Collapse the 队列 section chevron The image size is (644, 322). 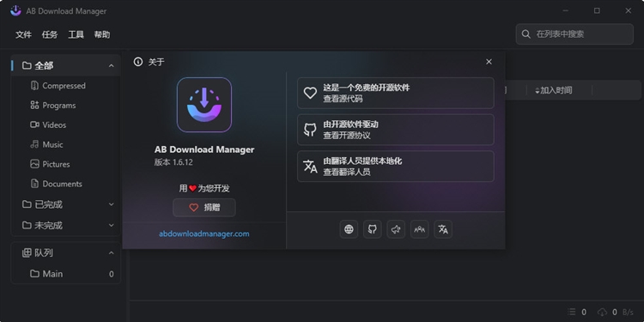[x=112, y=253]
